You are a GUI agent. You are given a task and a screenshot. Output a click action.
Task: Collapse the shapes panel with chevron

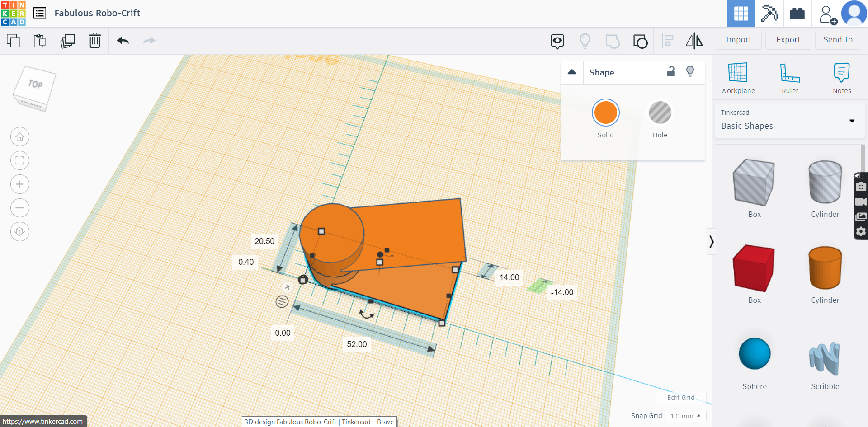(x=711, y=242)
